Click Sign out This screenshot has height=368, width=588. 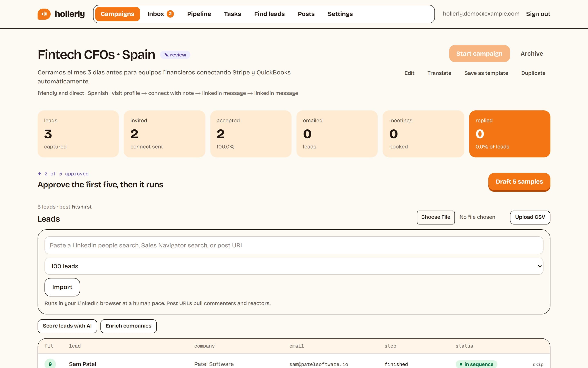click(x=538, y=14)
